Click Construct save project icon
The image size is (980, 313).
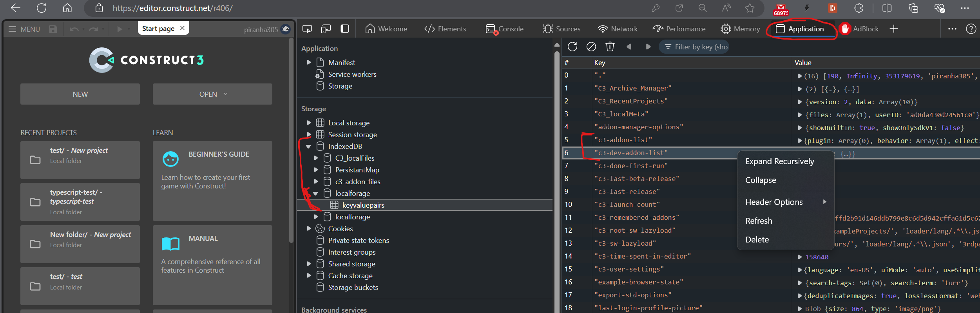pos(53,29)
